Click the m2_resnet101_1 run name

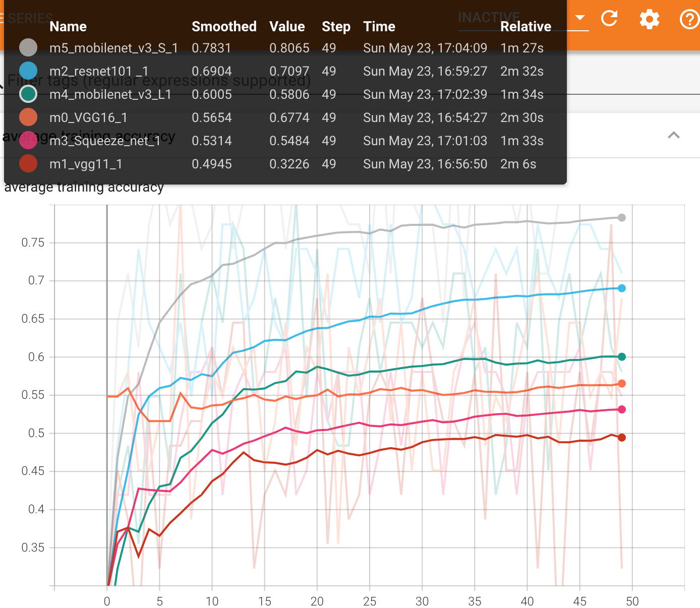[x=99, y=71]
